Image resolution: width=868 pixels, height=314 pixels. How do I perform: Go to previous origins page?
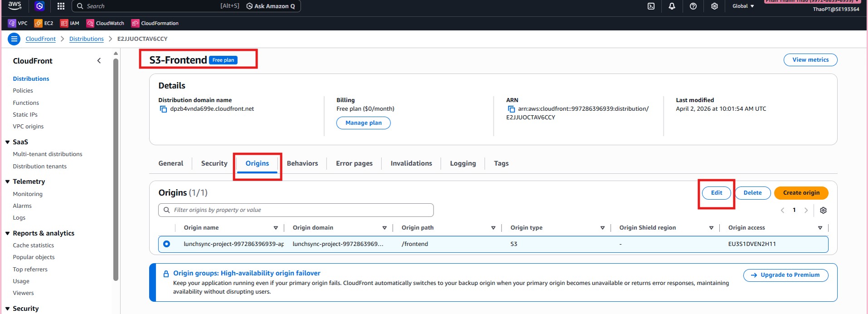[782, 210]
